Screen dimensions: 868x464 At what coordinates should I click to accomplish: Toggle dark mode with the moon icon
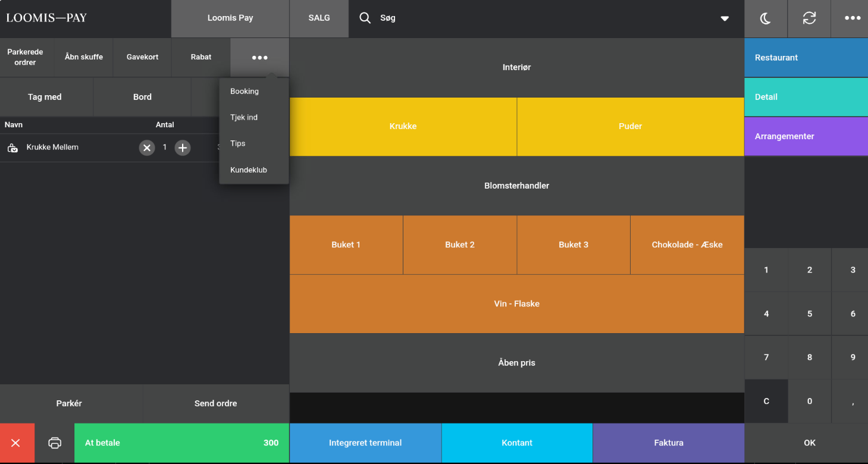(766, 18)
